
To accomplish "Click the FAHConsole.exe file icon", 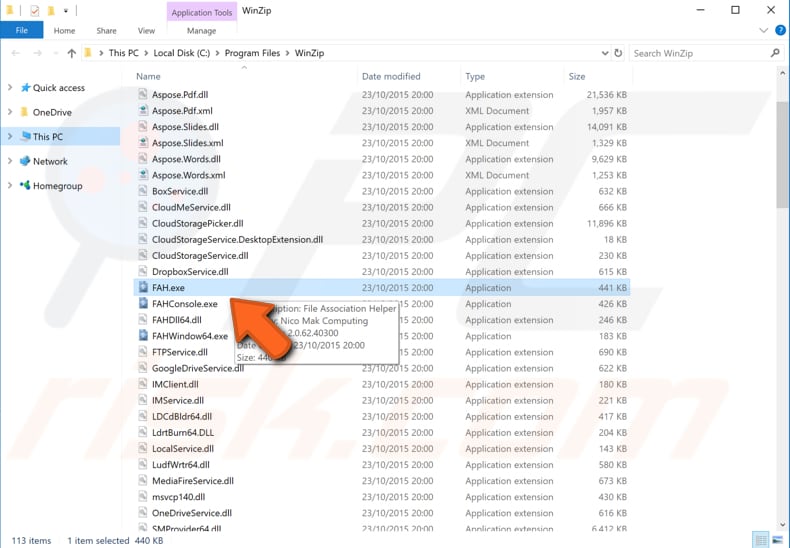I will [143, 304].
